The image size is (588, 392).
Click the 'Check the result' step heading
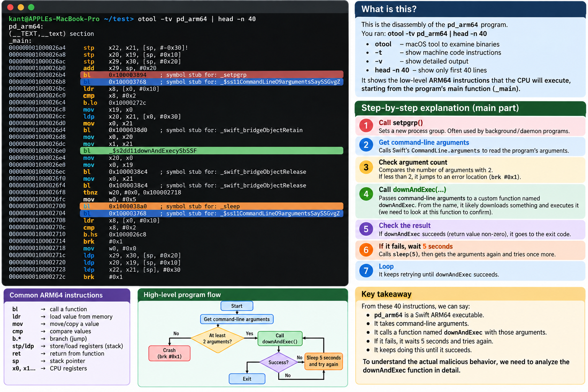point(405,225)
